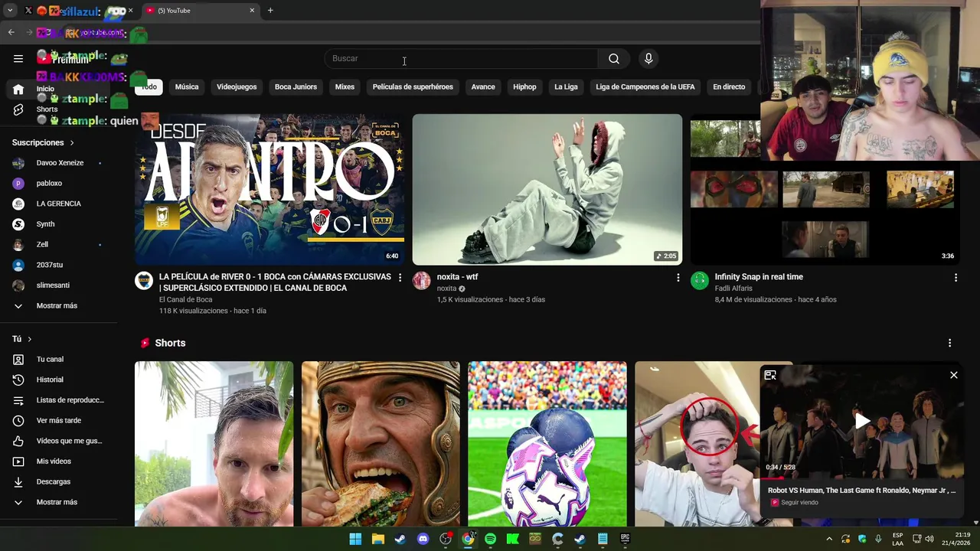Open the pabloxo subscription
The image size is (980, 551).
tap(58, 184)
